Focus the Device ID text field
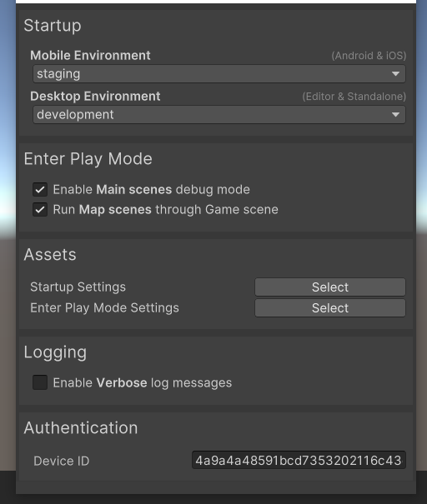Viewport: 427px width, 504px height. pyautogui.click(x=299, y=461)
